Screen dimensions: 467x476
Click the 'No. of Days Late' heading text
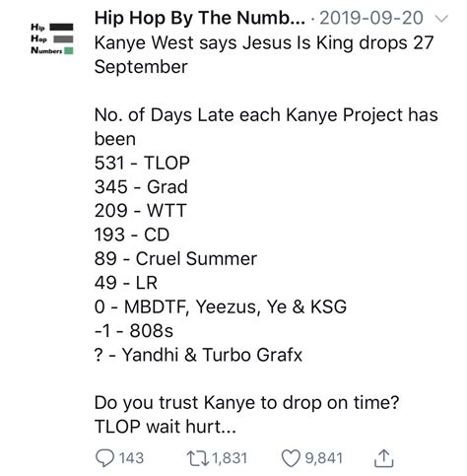[x=165, y=115]
